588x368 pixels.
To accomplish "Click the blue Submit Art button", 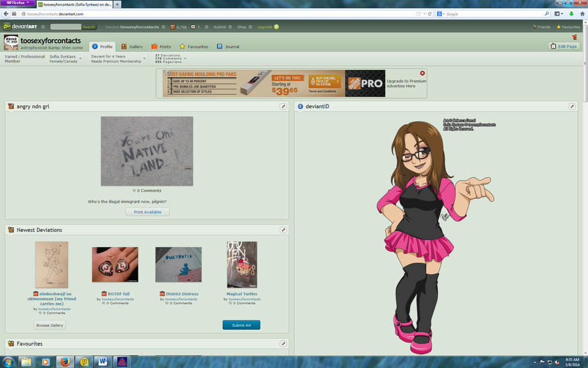I will [242, 325].
